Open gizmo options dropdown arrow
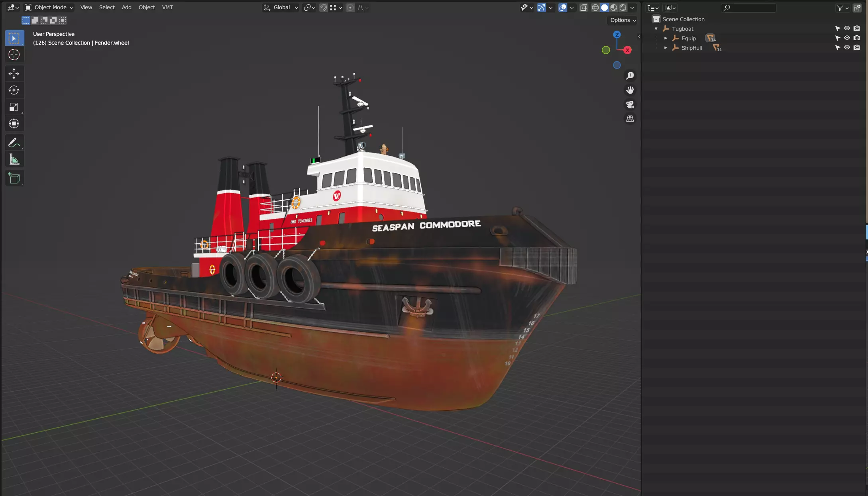The width and height of the screenshot is (868, 496). click(x=551, y=8)
